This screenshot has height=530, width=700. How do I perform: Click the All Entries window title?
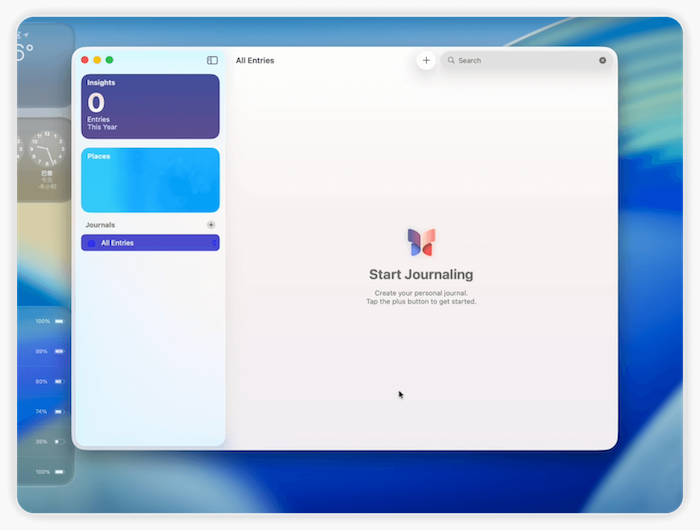pyautogui.click(x=255, y=61)
